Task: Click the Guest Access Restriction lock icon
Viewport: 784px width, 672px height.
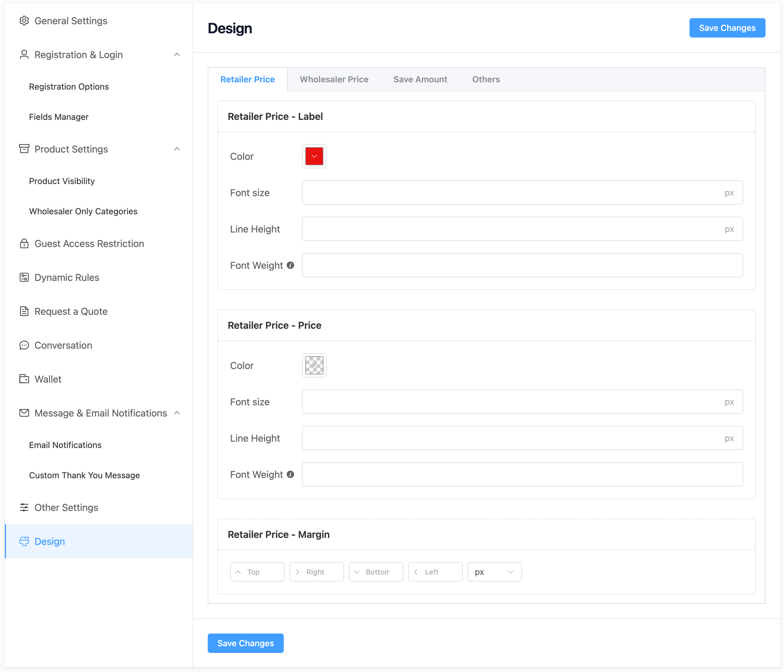Action: click(x=24, y=244)
